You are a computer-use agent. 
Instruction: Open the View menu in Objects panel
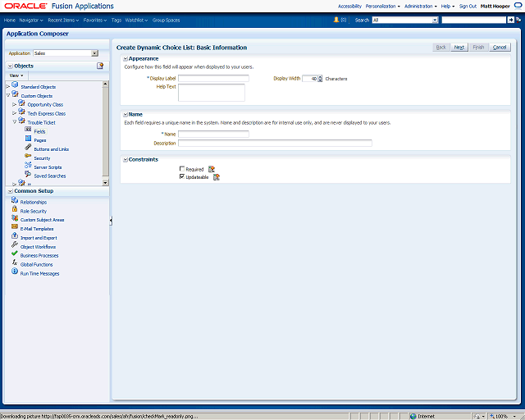[x=16, y=75]
